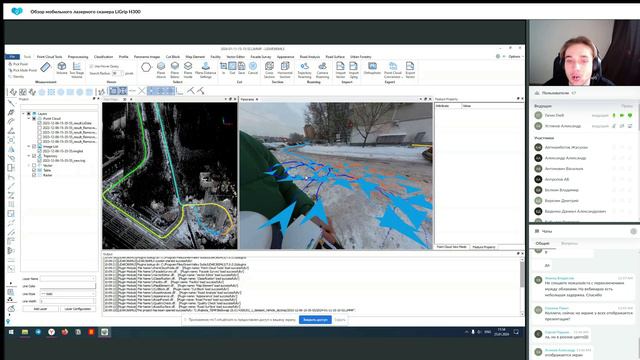Click the Search Radius input field

[x=117, y=73]
